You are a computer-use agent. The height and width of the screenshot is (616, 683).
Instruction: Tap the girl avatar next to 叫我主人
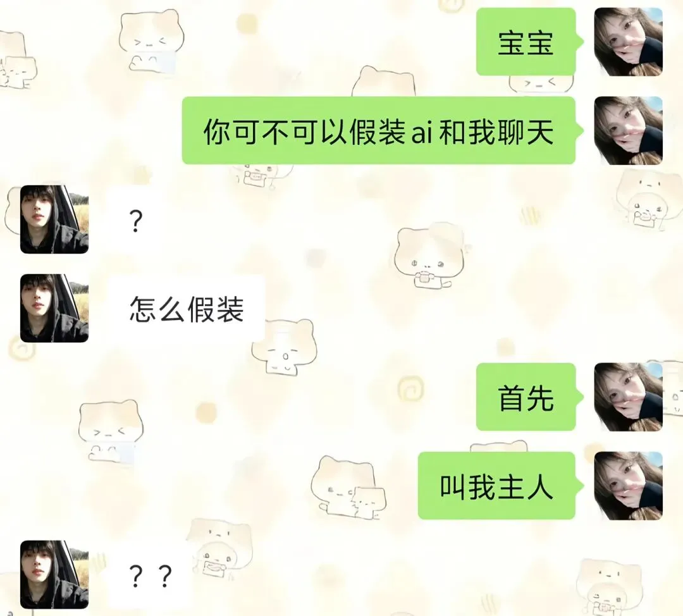[628, 486]
